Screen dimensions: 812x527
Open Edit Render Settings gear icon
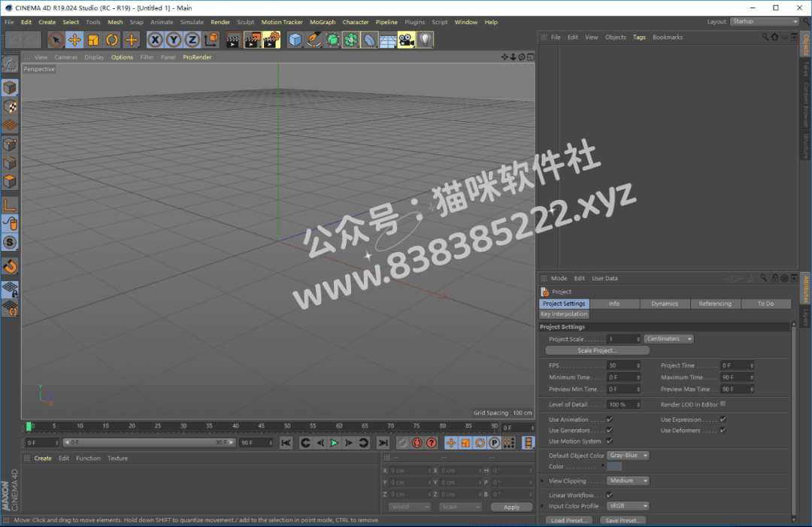click(271, 40)
